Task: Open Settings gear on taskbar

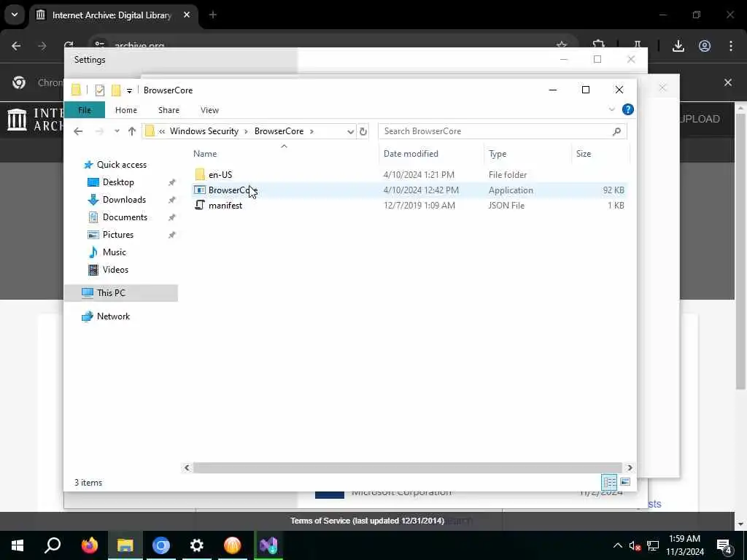Action: coord(197,545)
